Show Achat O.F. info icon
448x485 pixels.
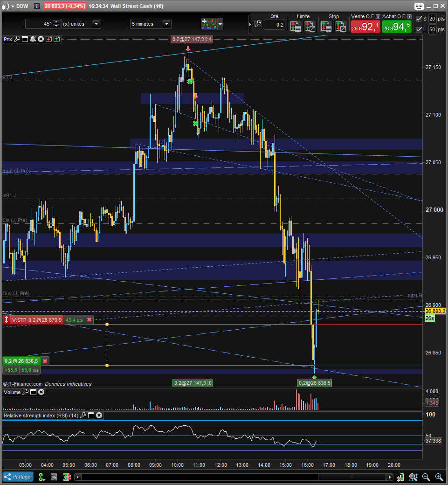point(409,16)
